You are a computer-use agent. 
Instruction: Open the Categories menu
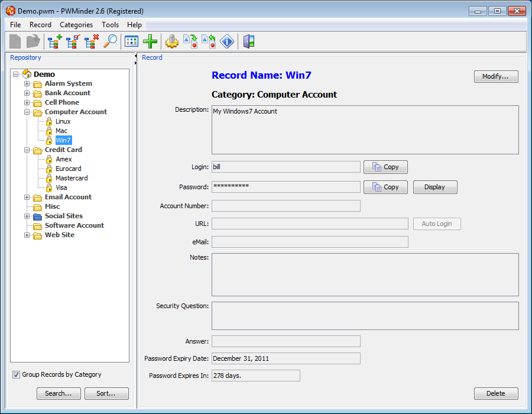76,25
